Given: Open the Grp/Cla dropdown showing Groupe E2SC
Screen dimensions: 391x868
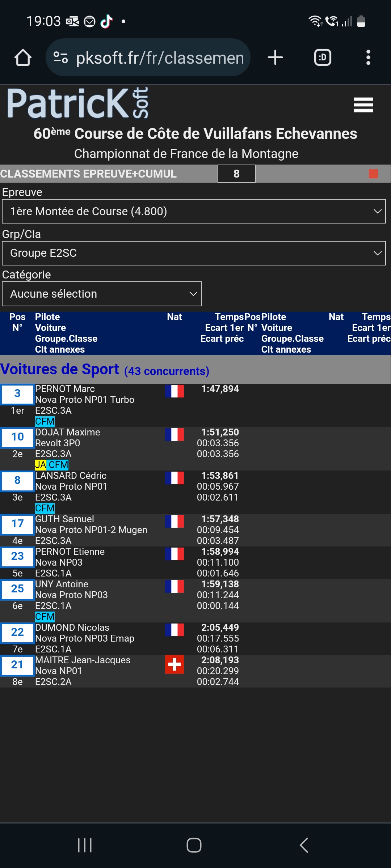Looking at the screenshot, I should tap(194, 253).
